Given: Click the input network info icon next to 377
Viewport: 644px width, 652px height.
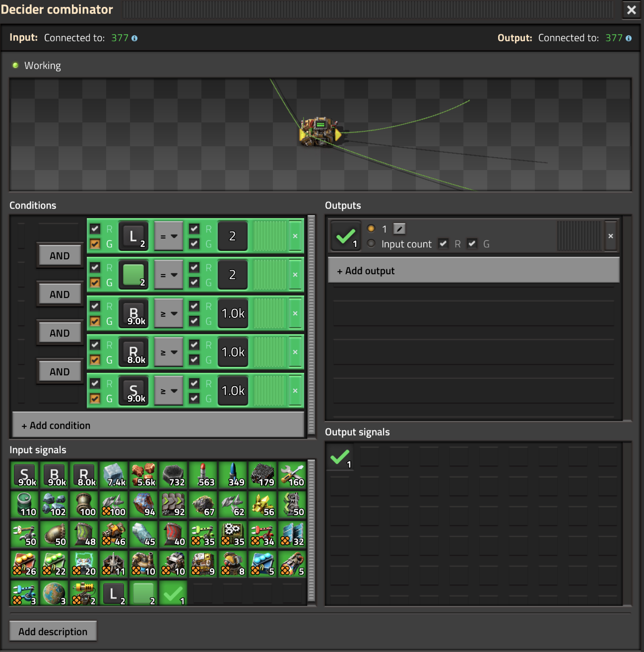Looking at the screenshot, I should 134,38.
